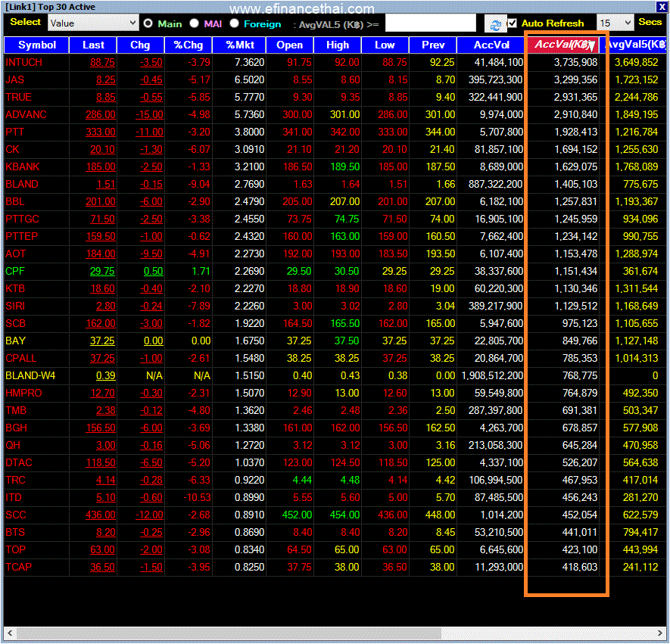Sort by the Prev column header
This screenshot has height=644, width=670.
pyautogui.click(x=433, y=45)
